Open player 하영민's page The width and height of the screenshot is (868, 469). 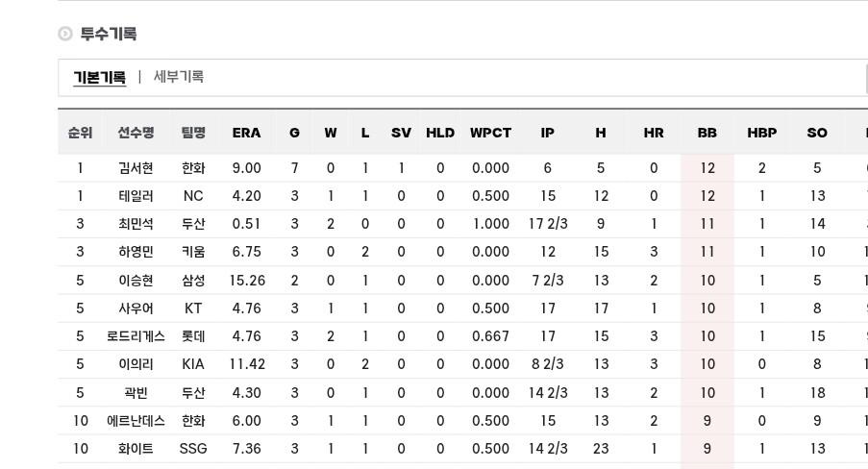click(136, 252)
